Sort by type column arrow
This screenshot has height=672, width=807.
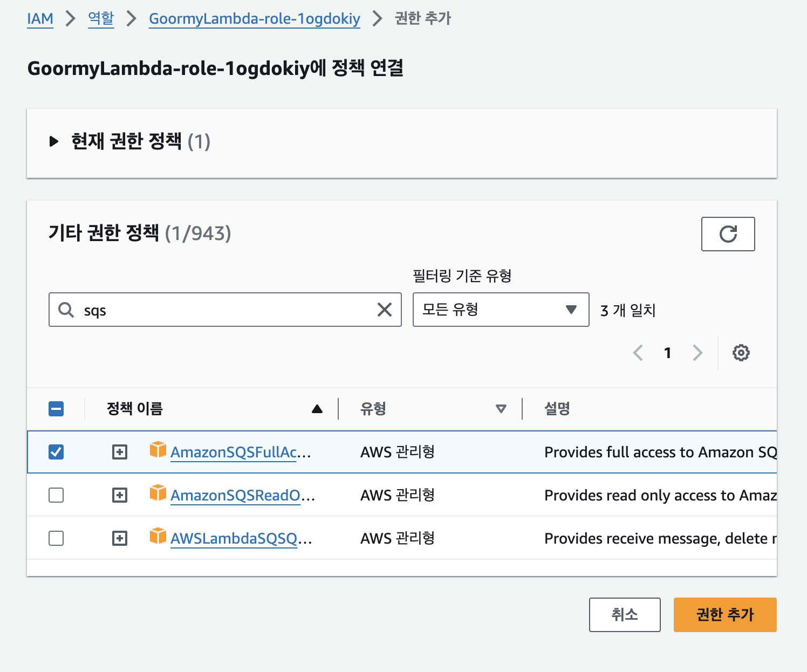tap(501, 409)
